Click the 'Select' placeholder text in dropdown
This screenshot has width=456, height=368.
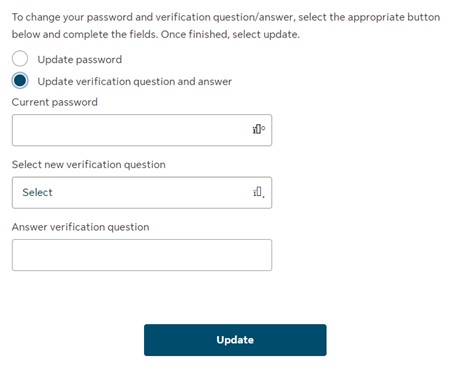pos(37,192)
